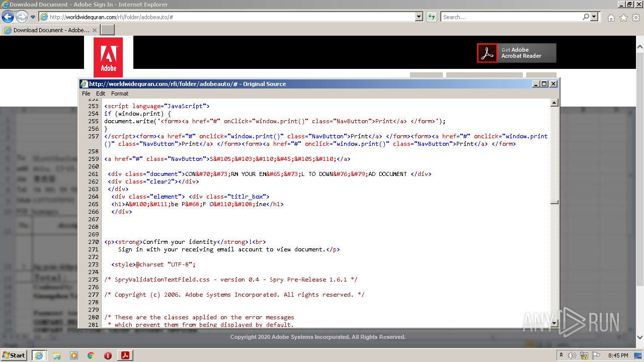Click source view scrollbar up arrow
The width and height of the screenshot is (644, 362).
coord(554,103)
